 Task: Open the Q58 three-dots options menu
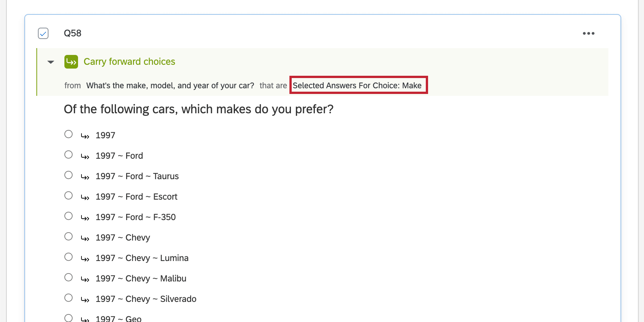coord(588,33)
